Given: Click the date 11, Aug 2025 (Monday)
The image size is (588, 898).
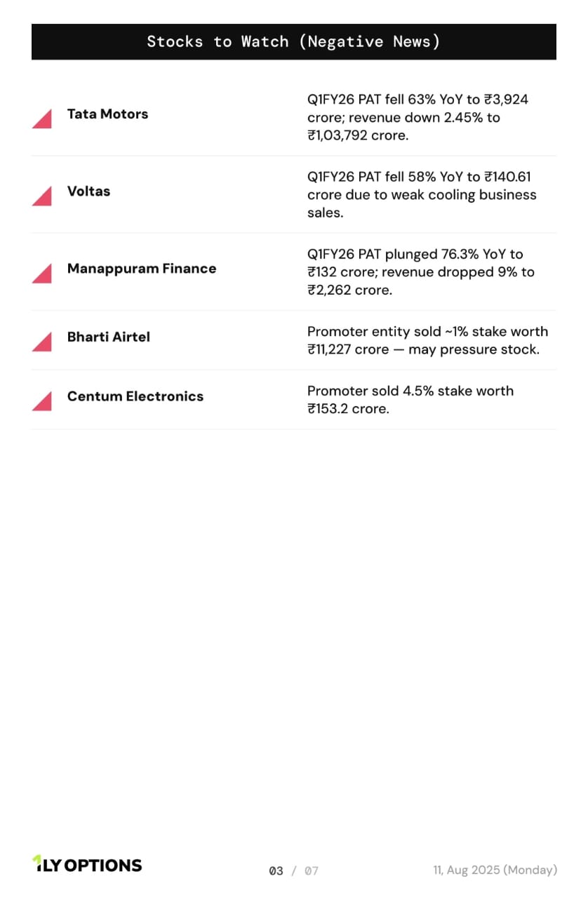Looking at the screenshot, I should coord(495,870).
